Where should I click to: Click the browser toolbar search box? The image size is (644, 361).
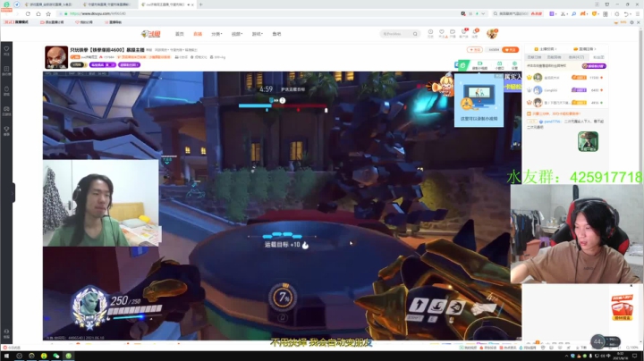(x=518, y=13)
